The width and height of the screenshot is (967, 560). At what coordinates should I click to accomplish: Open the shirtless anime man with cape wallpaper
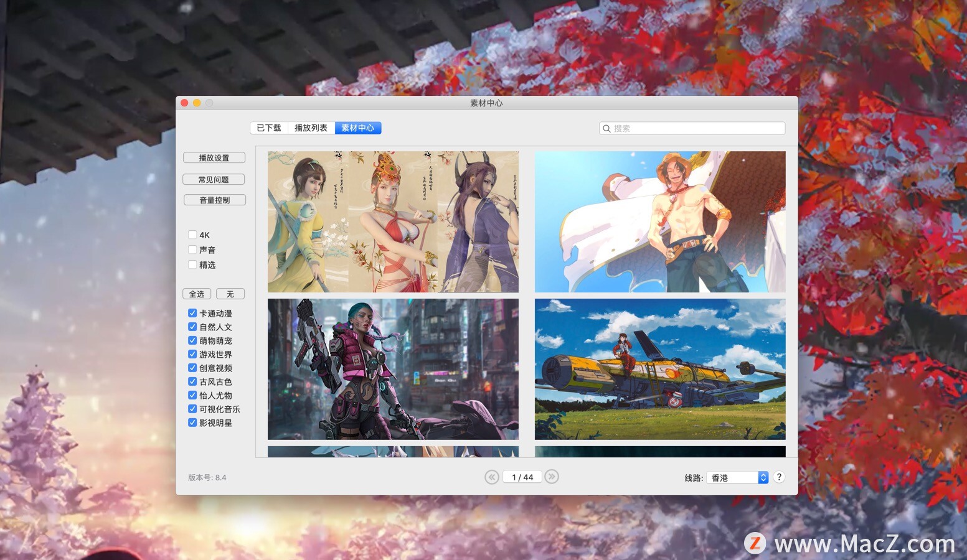(660, 222)
